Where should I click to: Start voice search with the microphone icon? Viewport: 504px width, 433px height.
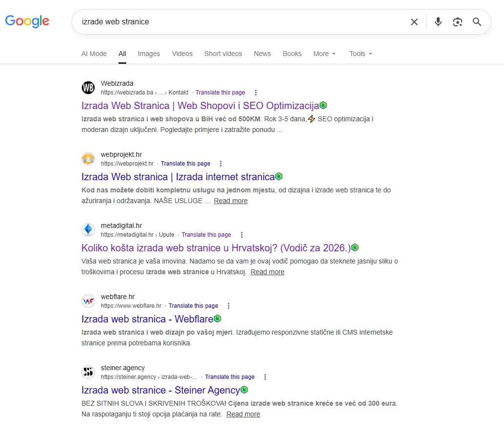tap(438, 22)
